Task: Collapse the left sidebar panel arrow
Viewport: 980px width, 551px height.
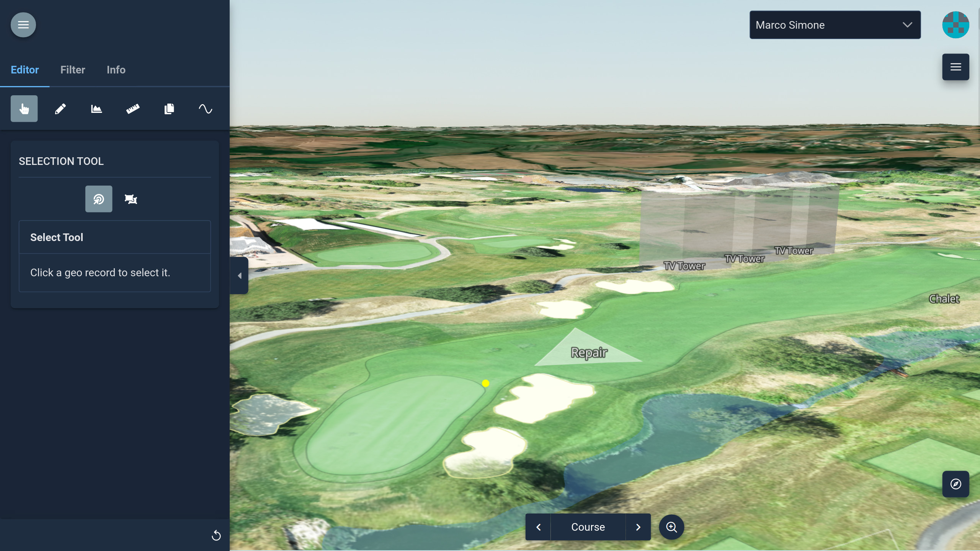Action: [x=239, y=275]
